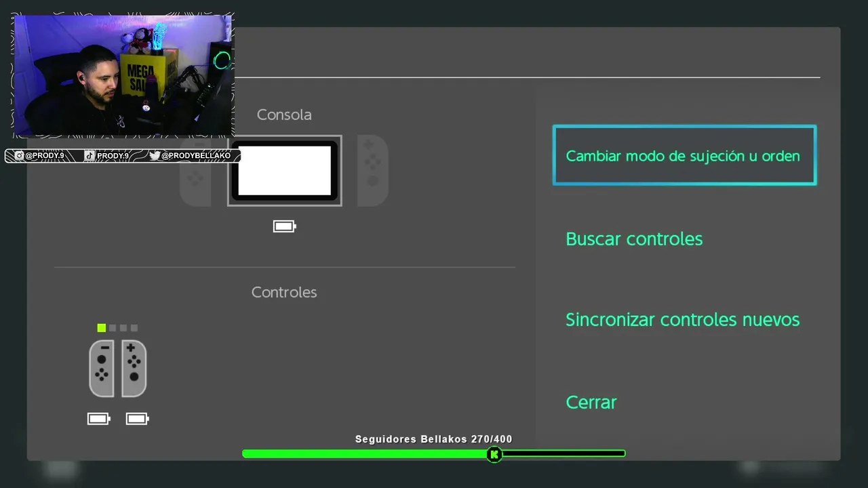Screen dimensions: 868x488
Task: Choose Buscar controles option
Action: pyautogui.click(x=634, y=239)
